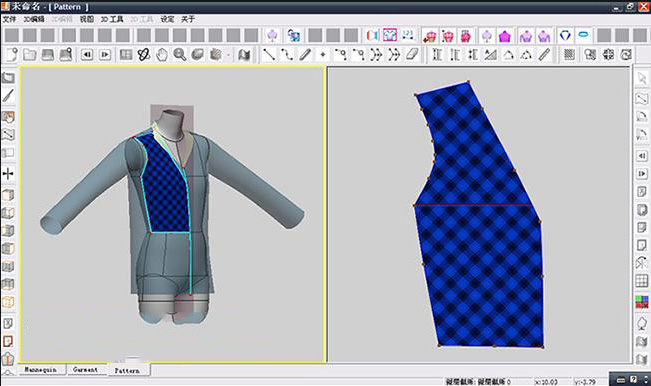
Task: Click the solid magenta bodice icon
Action: point(504,36)
